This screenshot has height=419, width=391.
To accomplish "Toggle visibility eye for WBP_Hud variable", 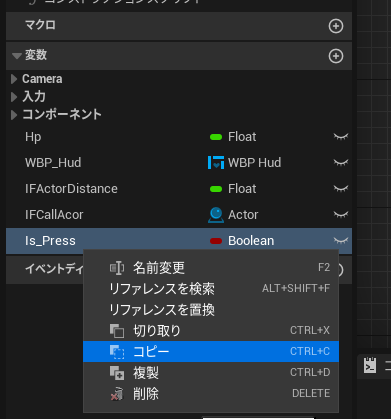I will (x=341, y=163).
